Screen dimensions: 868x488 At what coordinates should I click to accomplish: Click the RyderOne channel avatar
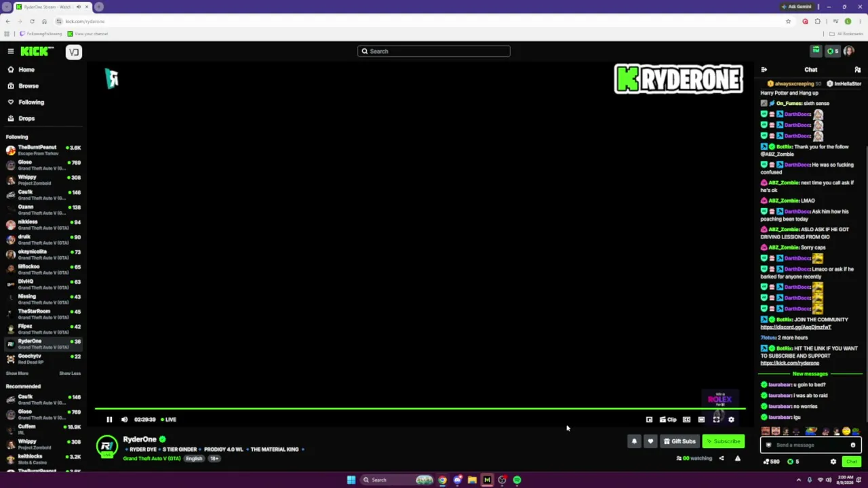pos(106,445)
